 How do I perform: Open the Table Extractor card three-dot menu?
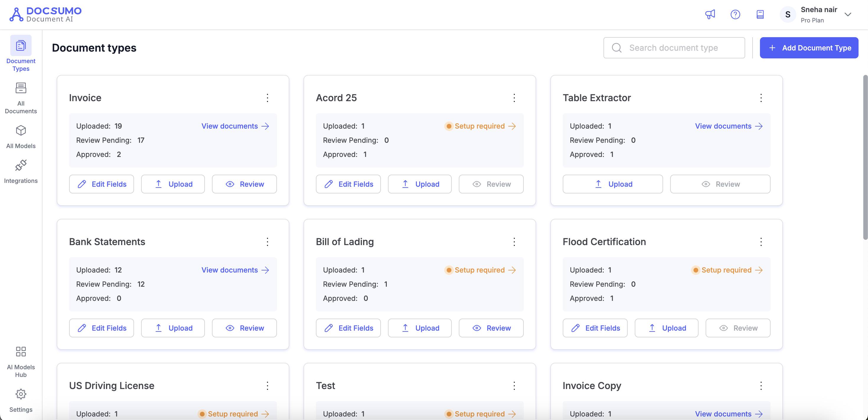(x=761, y=98)
